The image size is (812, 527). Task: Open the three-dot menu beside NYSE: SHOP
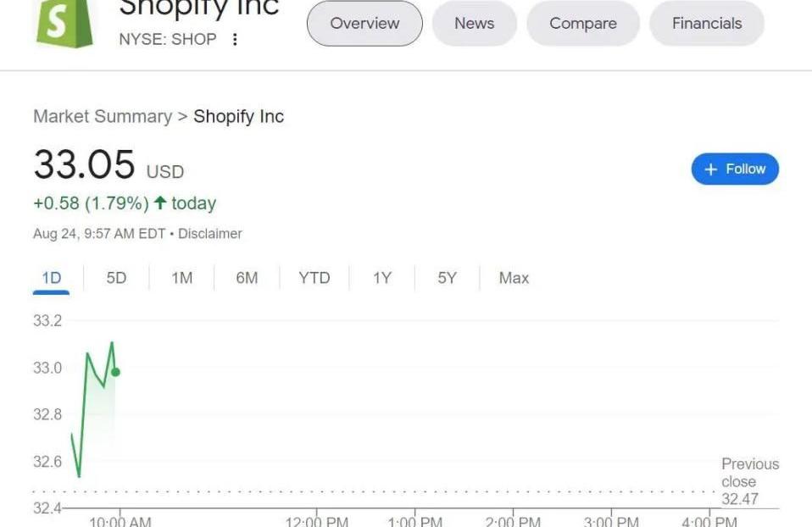click(x=235, y=40)
